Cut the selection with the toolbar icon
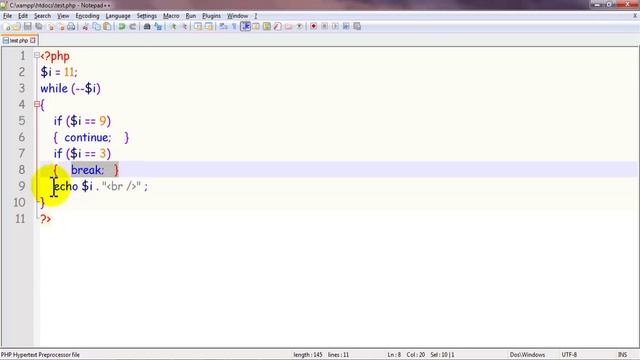Image resolution: width=640 pixels, height=360 pixels. click(85, 27)
